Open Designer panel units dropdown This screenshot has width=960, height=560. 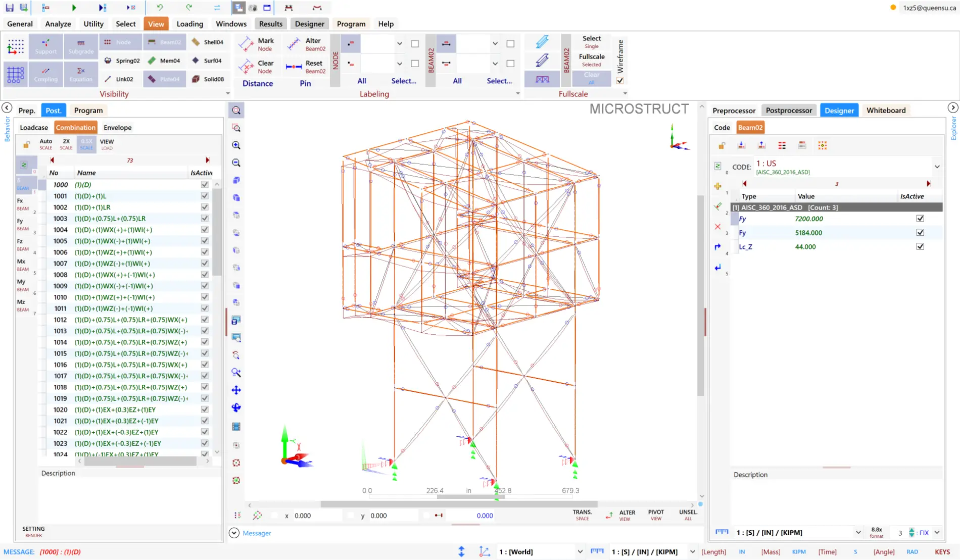click(x=858, y=533)
